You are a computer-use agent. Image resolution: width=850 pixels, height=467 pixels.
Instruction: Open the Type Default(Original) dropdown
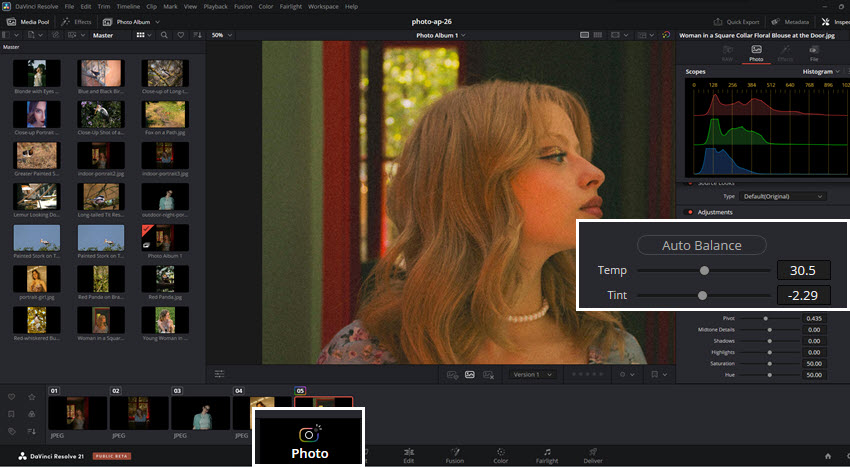click(783, 196)
